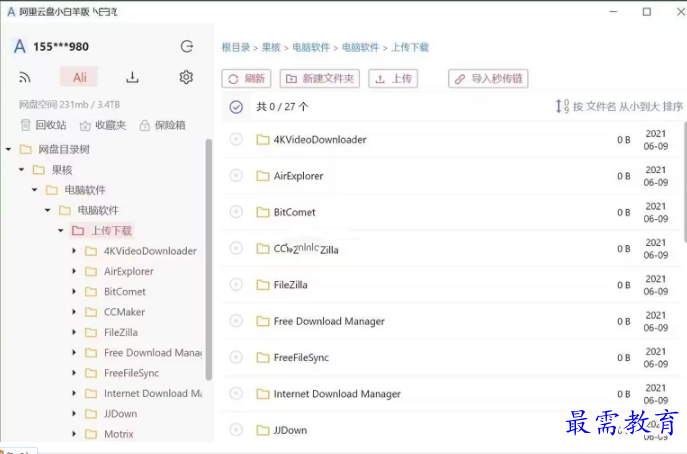
Task: Select the Internet Download Manager row checkbox
Action: point(236,394)
